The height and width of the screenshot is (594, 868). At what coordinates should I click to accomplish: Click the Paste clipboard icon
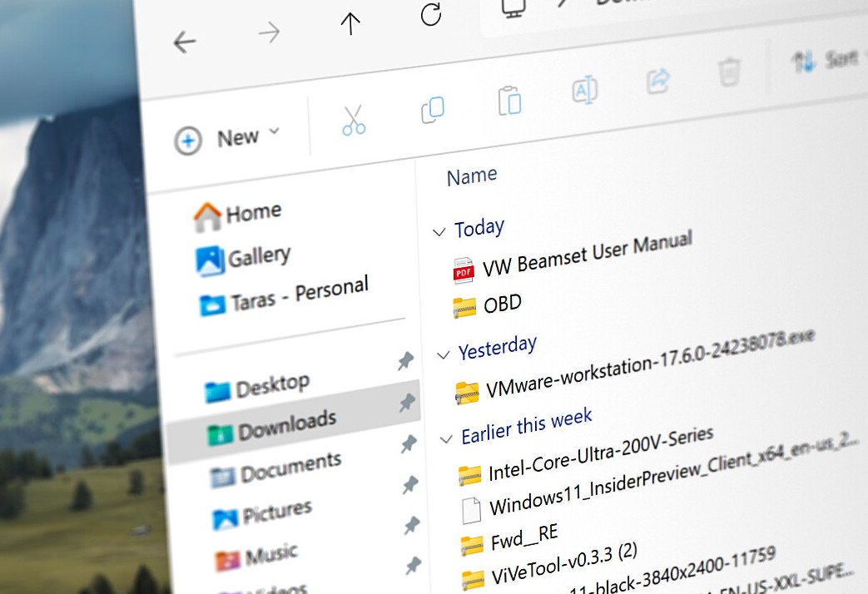(x=509, y=101)
